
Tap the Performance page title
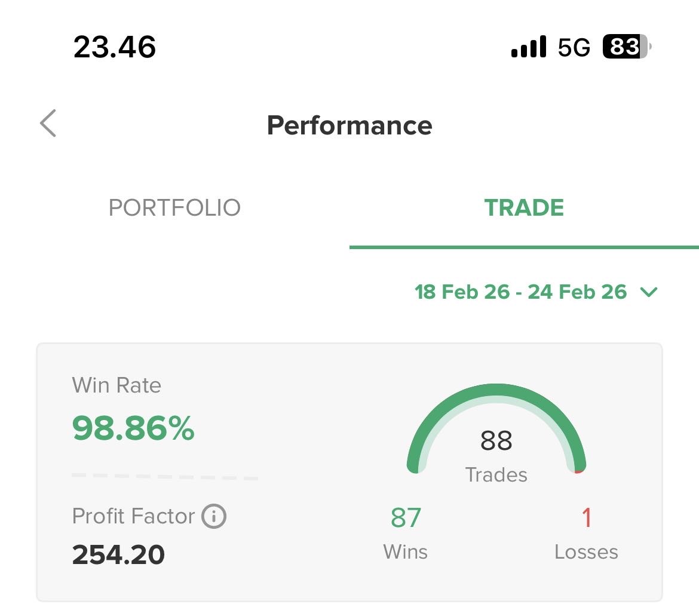[349, 125]
